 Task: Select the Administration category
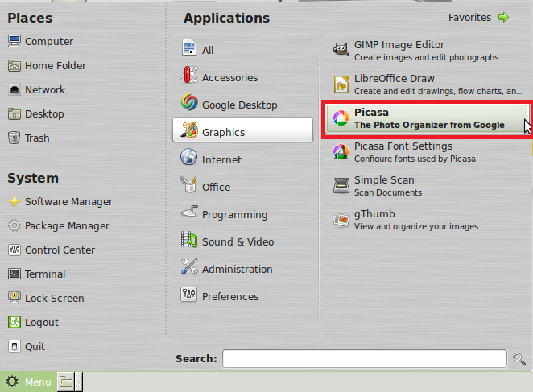pyautogui.click(x=242, y=269)
